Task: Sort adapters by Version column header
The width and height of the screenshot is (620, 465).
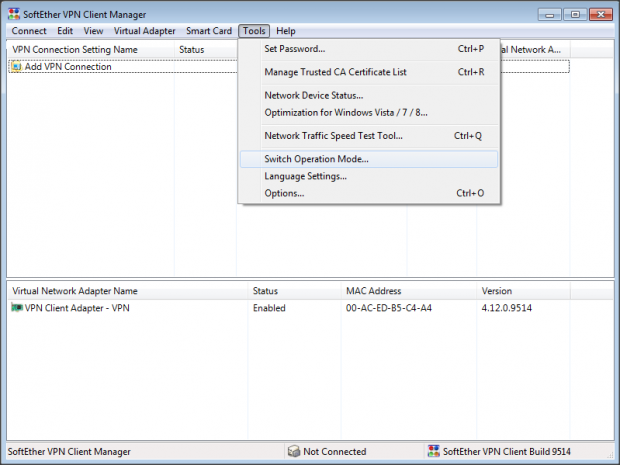Action: coord(523,291)
